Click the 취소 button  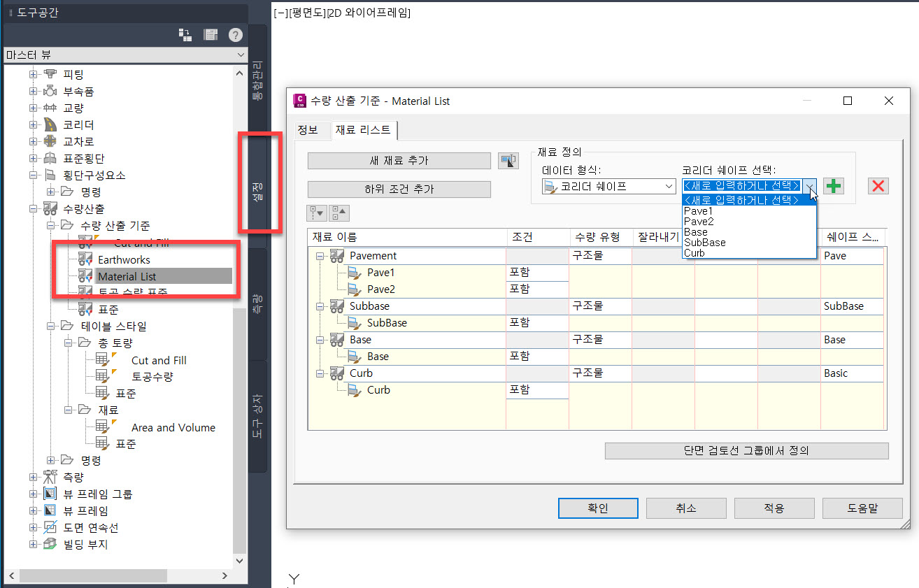(686, 508)
